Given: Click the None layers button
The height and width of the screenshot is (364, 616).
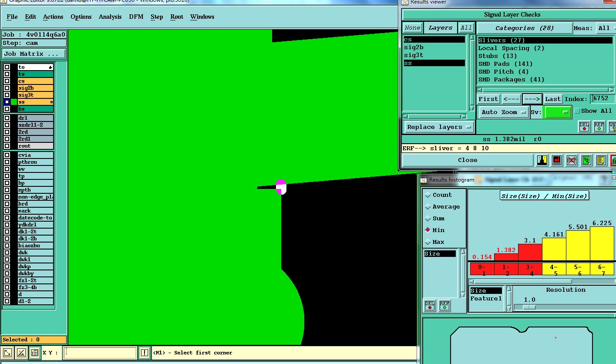Looking at the screenshot, I should pyautogui.click(x=412, y=28).
